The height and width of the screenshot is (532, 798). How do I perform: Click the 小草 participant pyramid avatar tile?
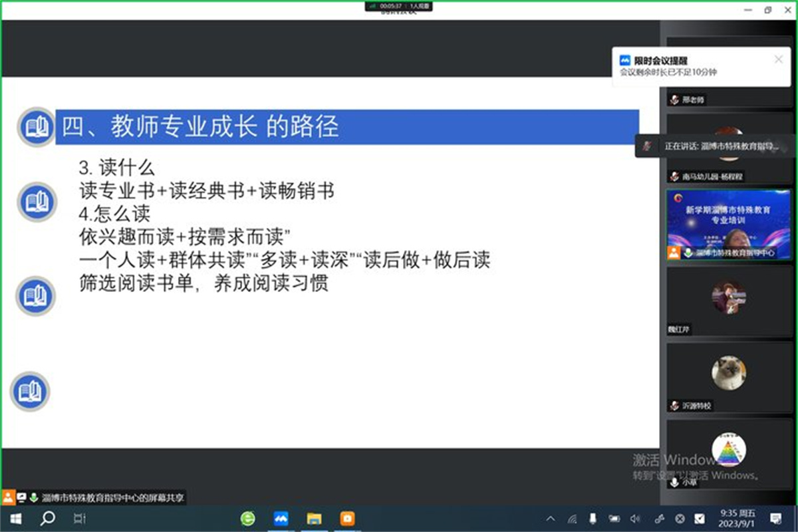pos(729,452)
